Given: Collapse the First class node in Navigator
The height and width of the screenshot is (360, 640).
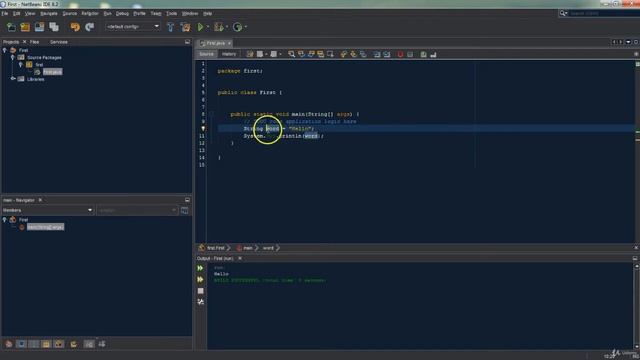Looking at the screenshot, I should point(5,220).
